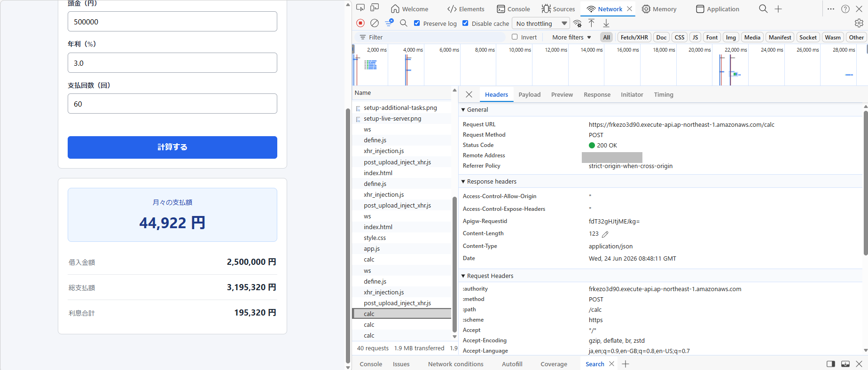Import HAR file upload arrow
This screenshot has width=868, height=370.
point(592,23)
